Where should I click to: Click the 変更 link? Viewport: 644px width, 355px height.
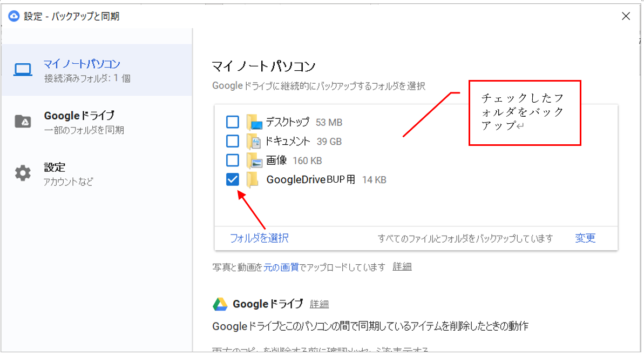[x=585, y=238]
